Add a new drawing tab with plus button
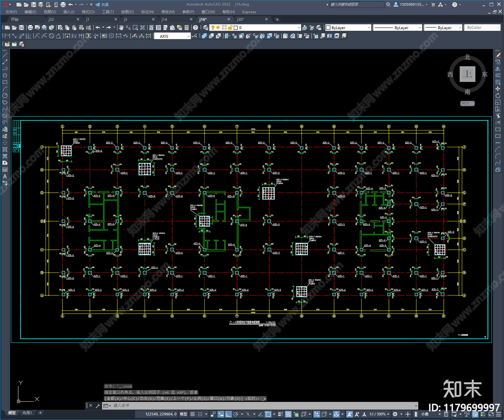This screenshot has width=504, height=420. point(277,20)
